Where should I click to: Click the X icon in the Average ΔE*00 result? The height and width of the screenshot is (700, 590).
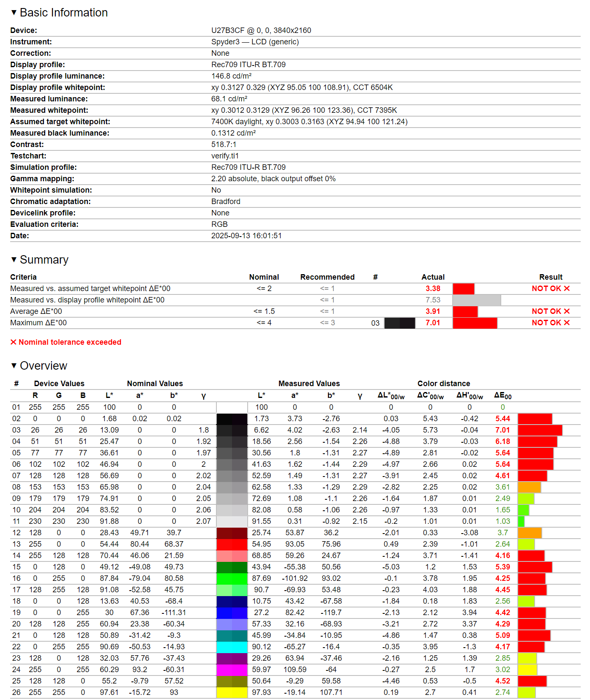pyautogui.click(x=567, y=311)
